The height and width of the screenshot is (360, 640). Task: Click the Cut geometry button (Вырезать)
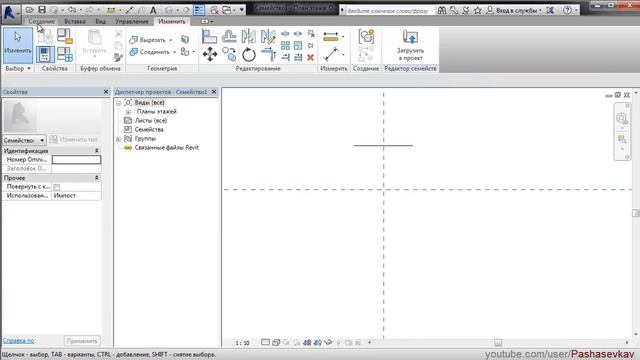click(147, 40)
